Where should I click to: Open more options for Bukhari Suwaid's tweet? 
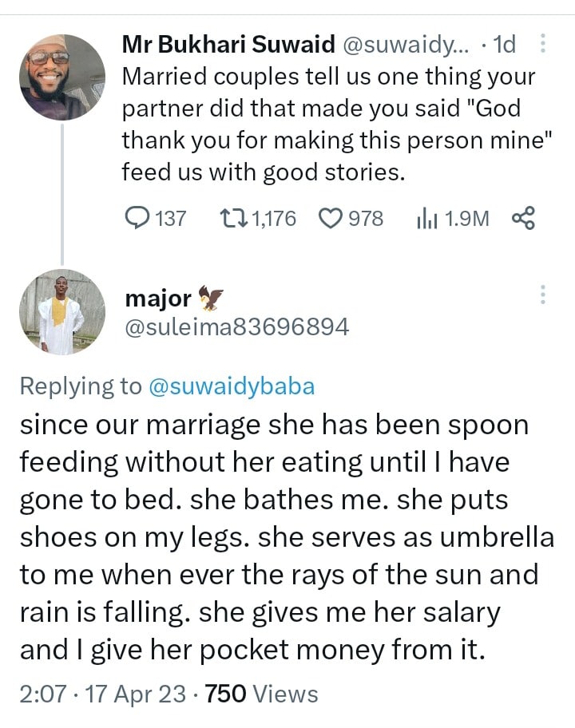point(543,45)
